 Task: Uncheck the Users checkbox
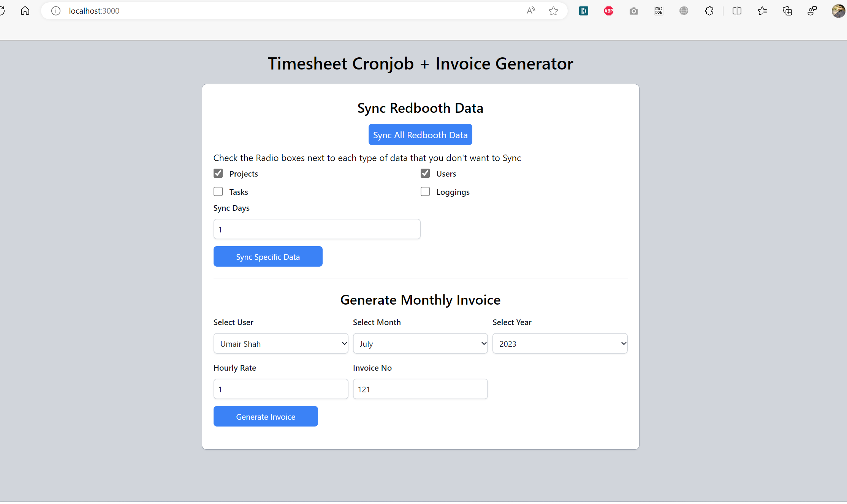point(425,173)
